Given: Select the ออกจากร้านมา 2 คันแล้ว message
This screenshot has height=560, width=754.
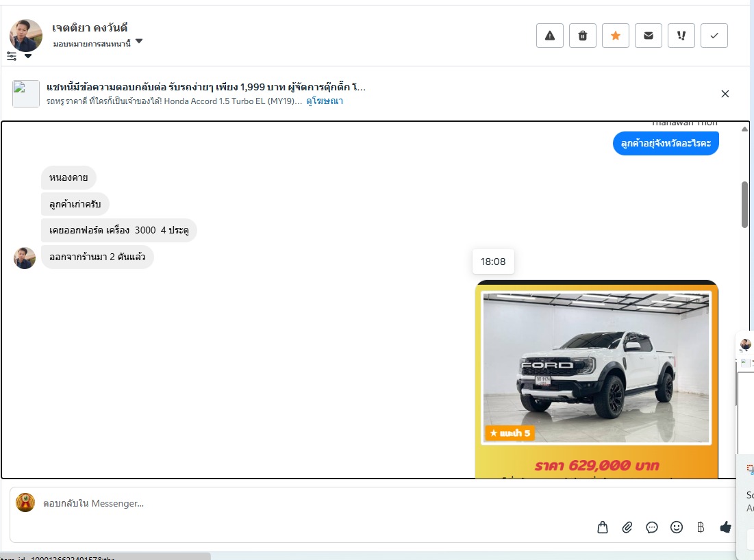Looking at the screenshot, I should pyautogui.click(x=97, y=257).
